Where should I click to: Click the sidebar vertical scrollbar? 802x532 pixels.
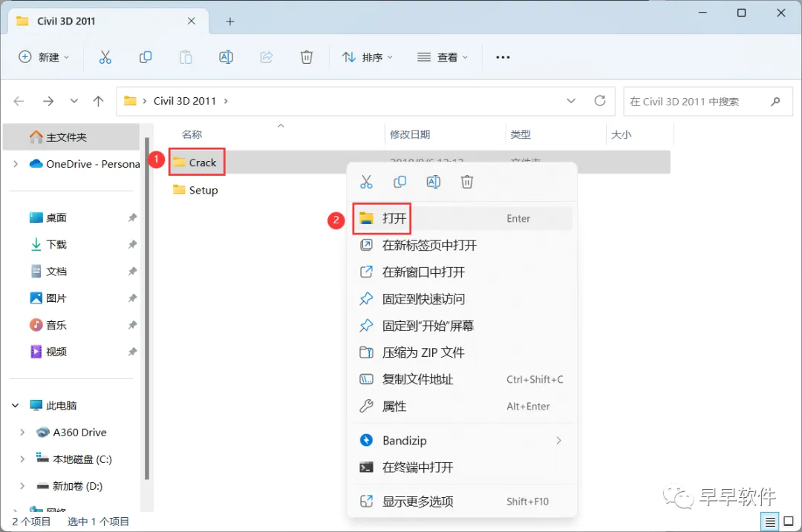coord(147,309)
